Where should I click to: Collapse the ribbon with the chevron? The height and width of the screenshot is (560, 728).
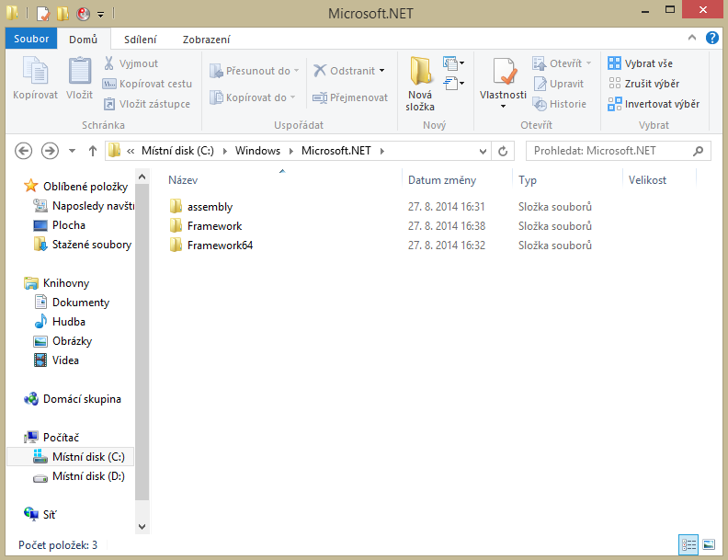click(x=692, y=38)
